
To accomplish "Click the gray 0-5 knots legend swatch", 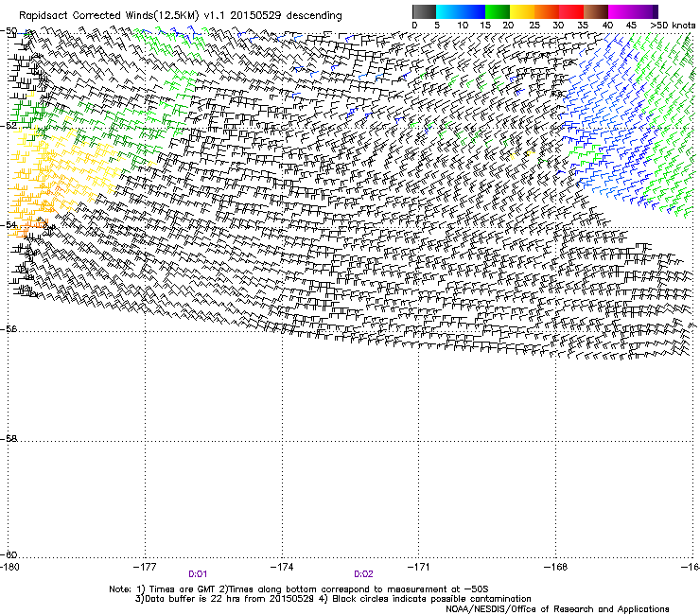I will 425,11.
